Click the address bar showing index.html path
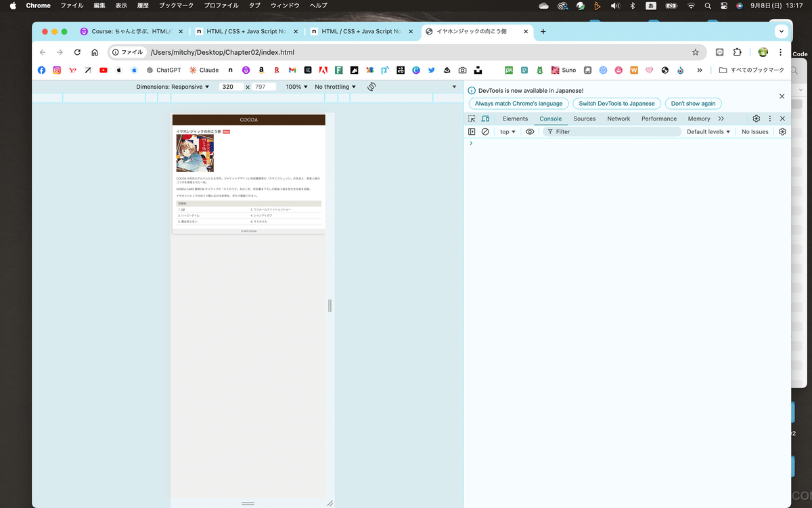This screenshot has width=812, height=508. pyautogui.click(x=406, y=52)
